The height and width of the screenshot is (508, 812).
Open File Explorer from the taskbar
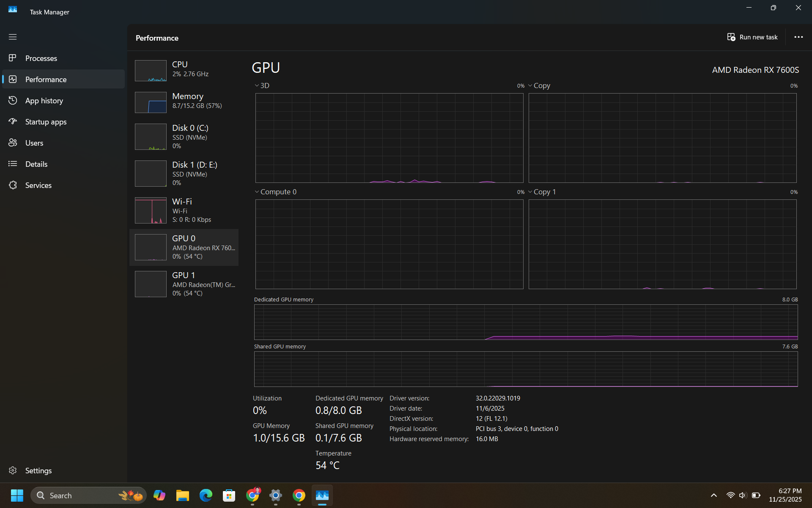[x=182, y=495]
